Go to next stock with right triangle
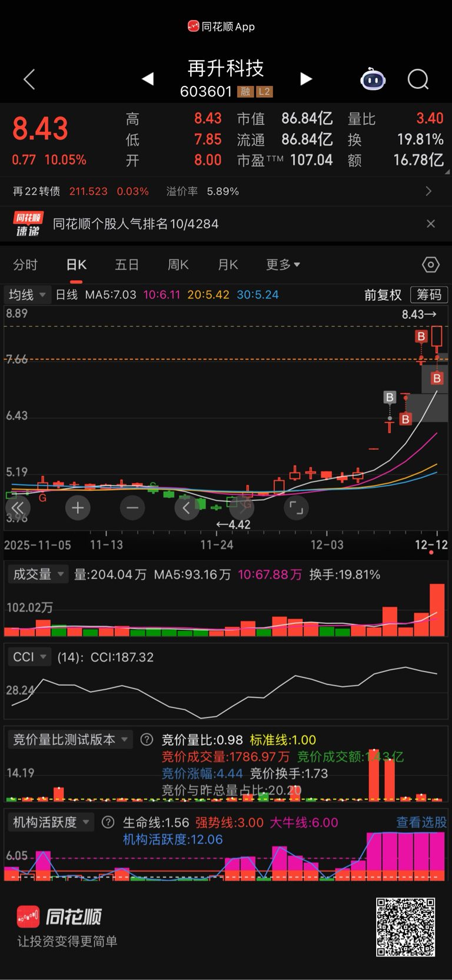 point(305,79)
